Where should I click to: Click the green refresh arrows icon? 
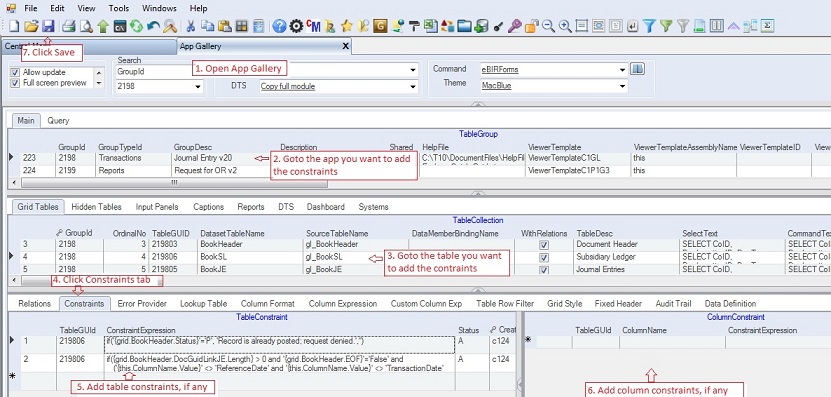(137, 26)
